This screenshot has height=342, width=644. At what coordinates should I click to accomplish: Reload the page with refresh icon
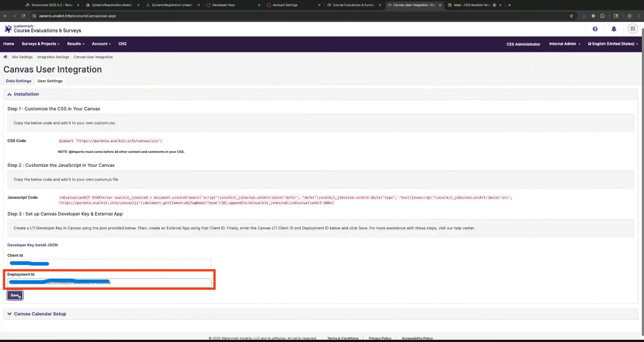pos(23,16)
